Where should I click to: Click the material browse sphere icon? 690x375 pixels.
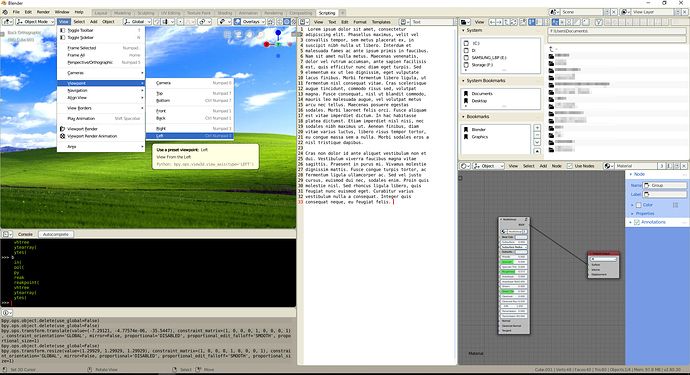tap(609, 166)
